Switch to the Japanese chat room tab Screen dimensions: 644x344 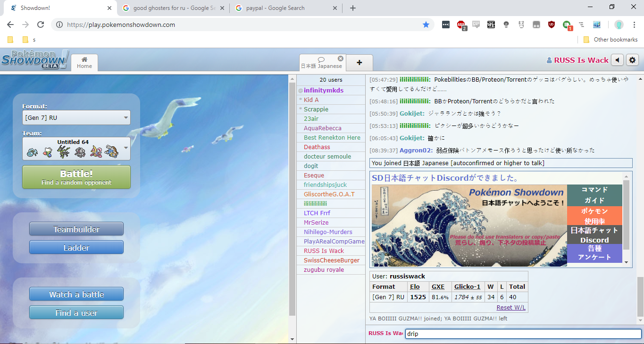pos(321,63)
